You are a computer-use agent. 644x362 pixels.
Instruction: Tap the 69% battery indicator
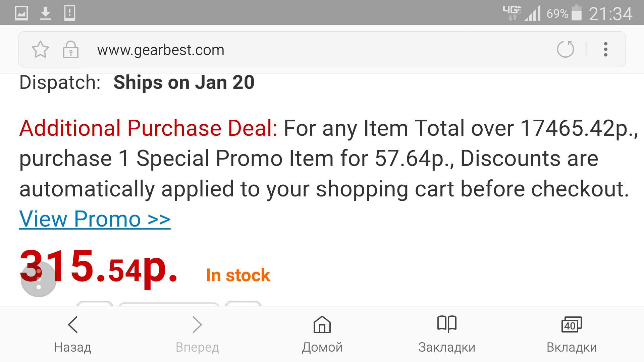[x=563, y=13]
